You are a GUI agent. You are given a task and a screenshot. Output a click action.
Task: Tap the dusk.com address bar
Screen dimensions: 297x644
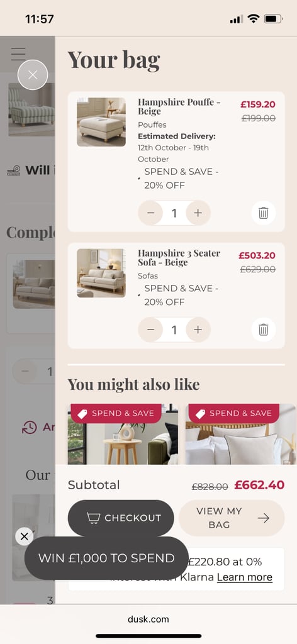(x=148, y=619)
